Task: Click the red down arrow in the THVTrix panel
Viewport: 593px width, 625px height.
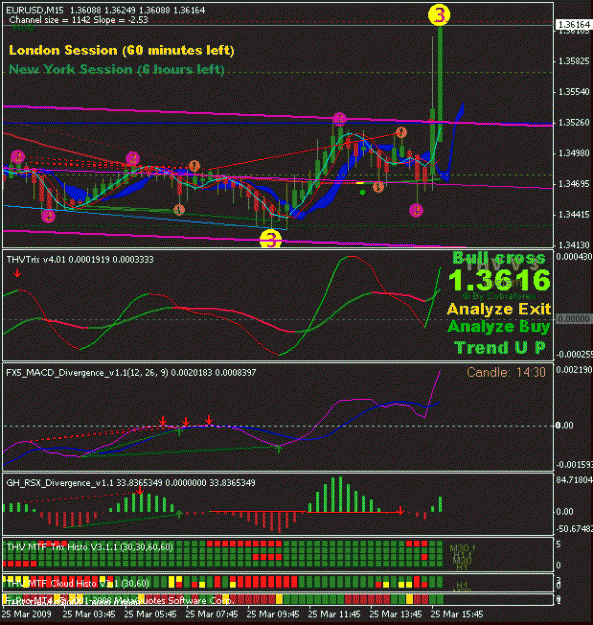Action: 17,273
